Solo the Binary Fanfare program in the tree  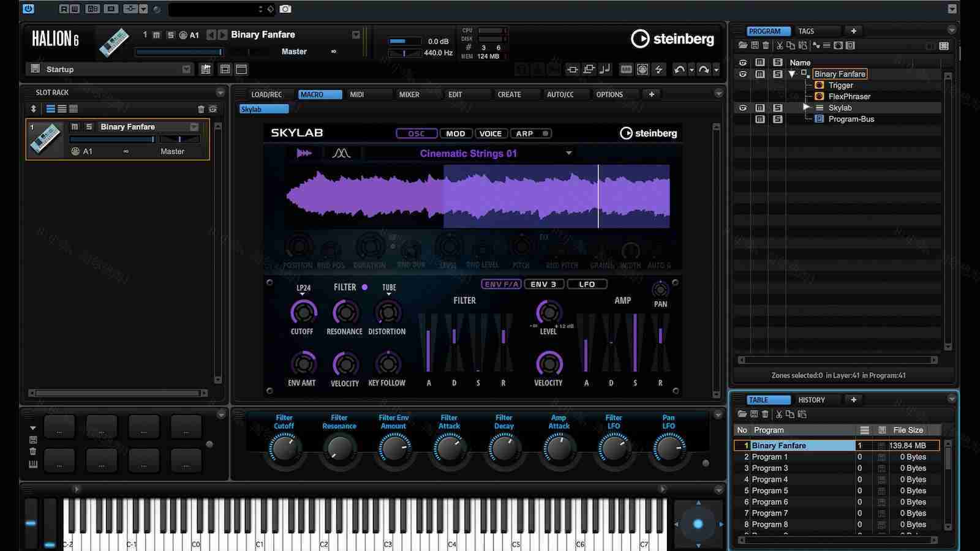pos(778,73)
